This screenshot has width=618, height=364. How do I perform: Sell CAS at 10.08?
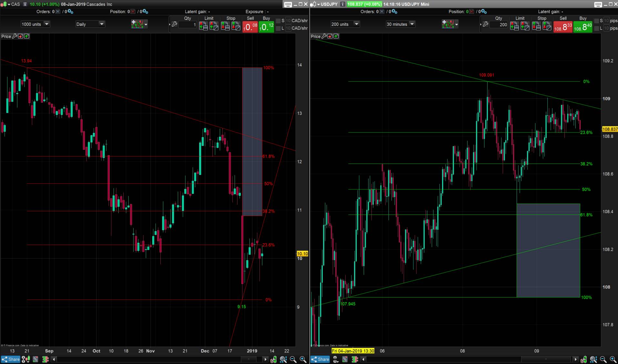pos(250,27)
